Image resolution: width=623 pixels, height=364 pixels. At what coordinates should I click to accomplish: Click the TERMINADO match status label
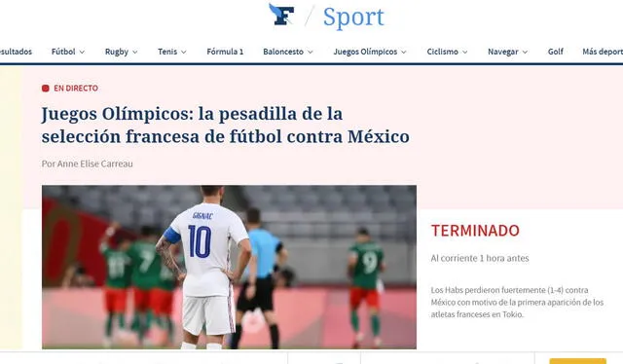[x=475, y=231]
